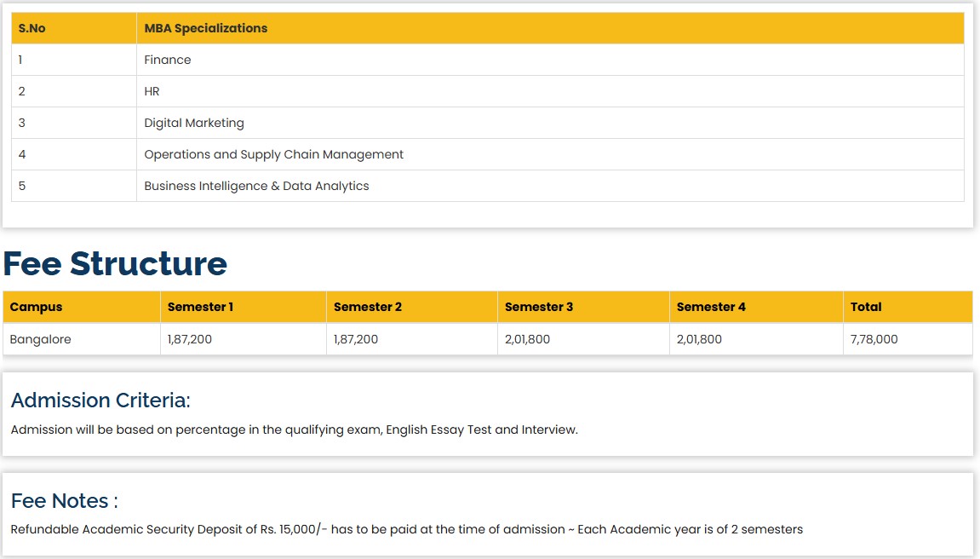Select the HR specialization row
The height and width of the screenshot is (559, 980).
pos(152,91)
